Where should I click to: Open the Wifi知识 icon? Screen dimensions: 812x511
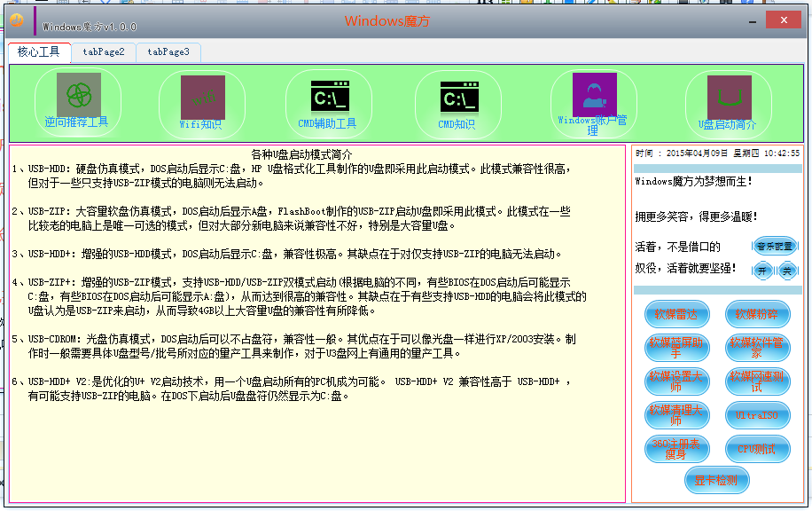point(202,104)
